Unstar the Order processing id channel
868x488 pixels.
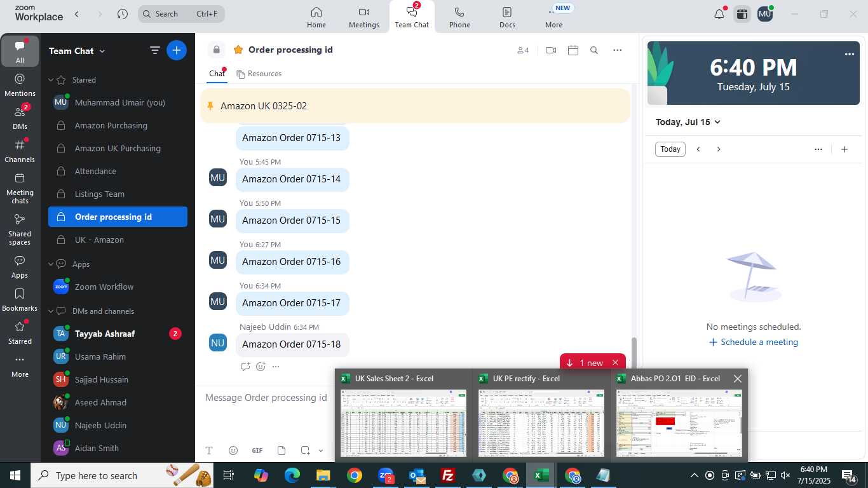(238, 50)
